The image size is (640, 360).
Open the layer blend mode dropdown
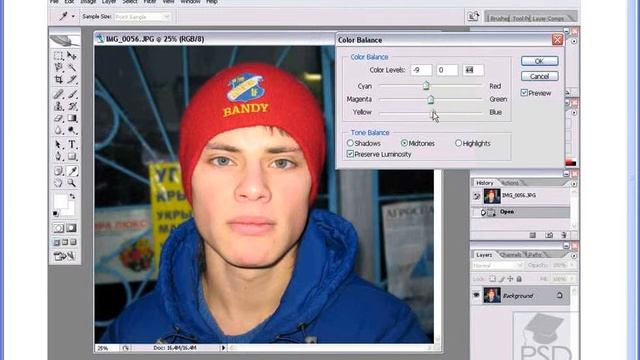498,265
